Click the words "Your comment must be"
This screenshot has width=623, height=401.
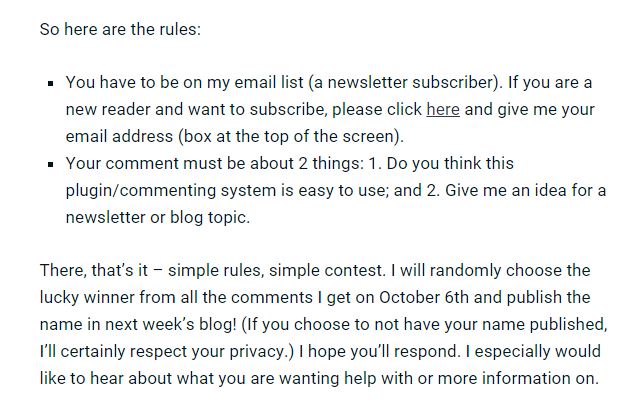(146, 164)
